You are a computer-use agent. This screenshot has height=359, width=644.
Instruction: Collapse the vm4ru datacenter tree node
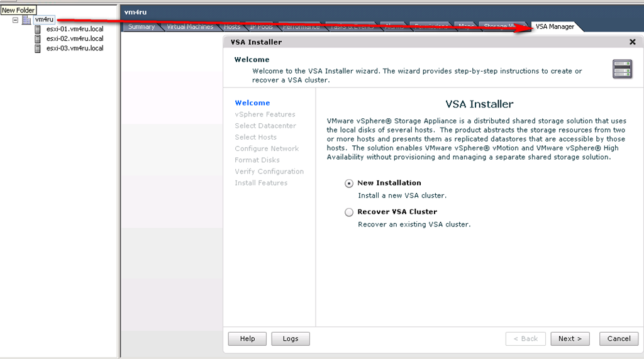click(15, 19)
